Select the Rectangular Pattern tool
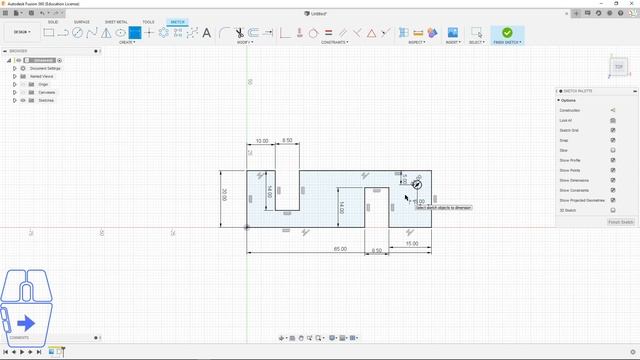 (x=178, y=33)
